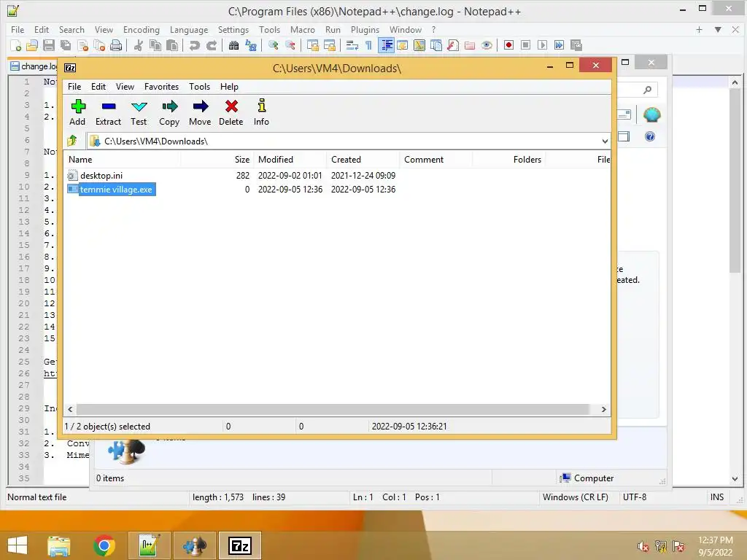Image resolution: width=747 pixels, height=560 pixels.
Task: Open the 7-Zip File menu
Action: [x=74, y=87]
